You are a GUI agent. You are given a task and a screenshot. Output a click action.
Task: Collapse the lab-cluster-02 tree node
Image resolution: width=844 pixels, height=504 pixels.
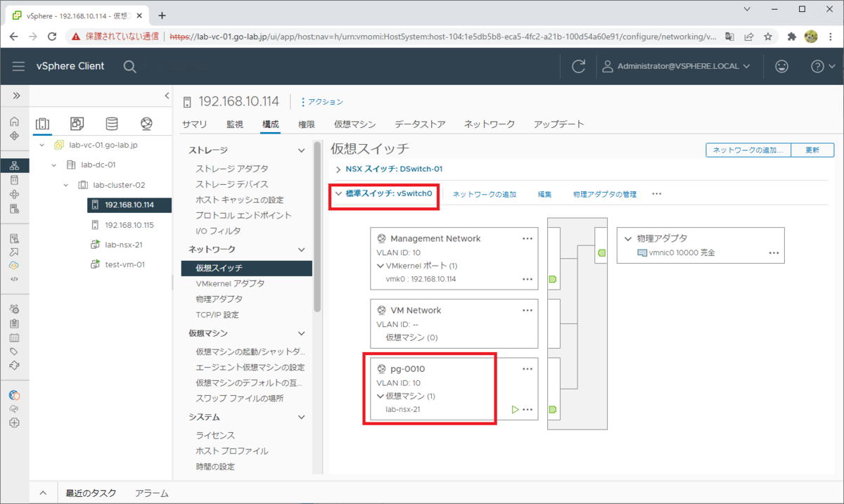pos(66,185)
